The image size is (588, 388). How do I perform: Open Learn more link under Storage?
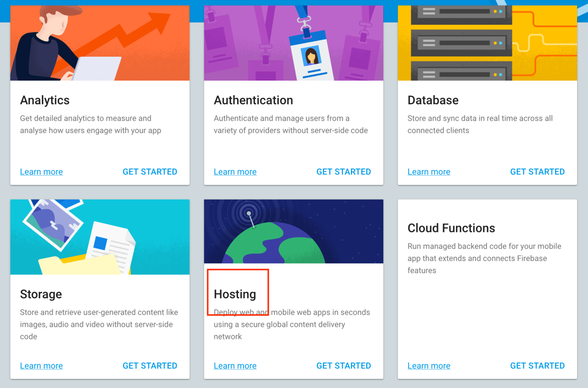coord(42,366)
